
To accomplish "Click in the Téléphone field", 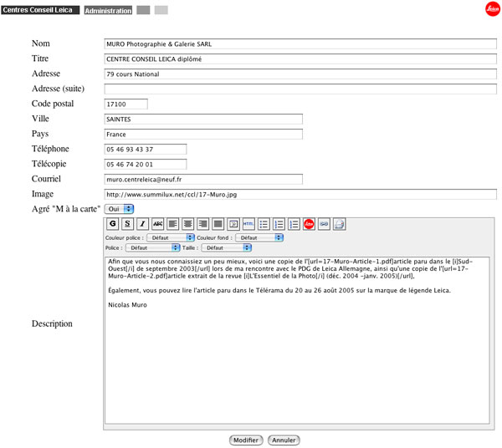I will click(146, 149).
